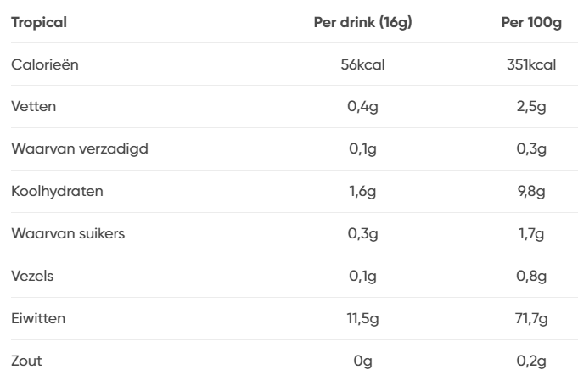The width and height of the screenshot is (578, 392).
Task: Click the Tropical column header
Action: (x=39, y=22)
